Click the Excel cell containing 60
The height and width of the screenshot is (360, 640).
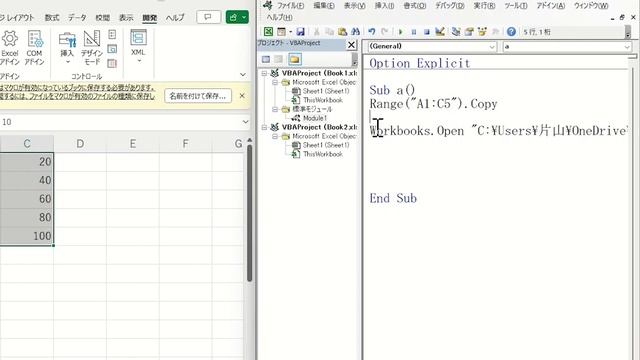[x=27, y=199]
